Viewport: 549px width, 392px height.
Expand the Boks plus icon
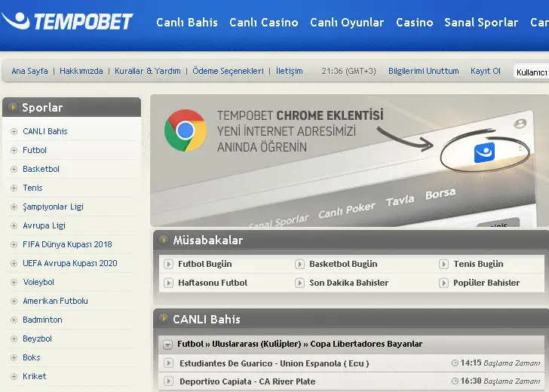tap(14, 357)
